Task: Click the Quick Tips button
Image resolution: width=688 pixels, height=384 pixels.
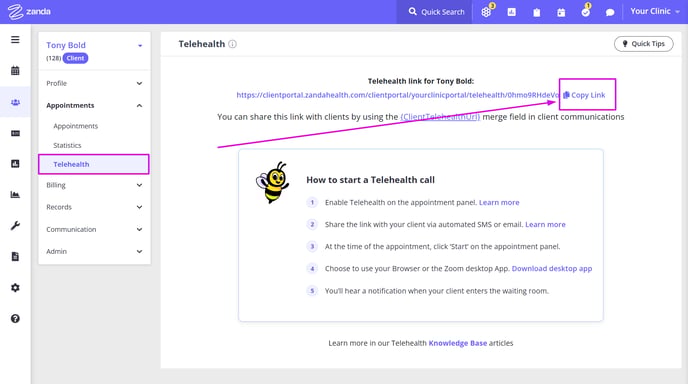Action: coord(643,44)
